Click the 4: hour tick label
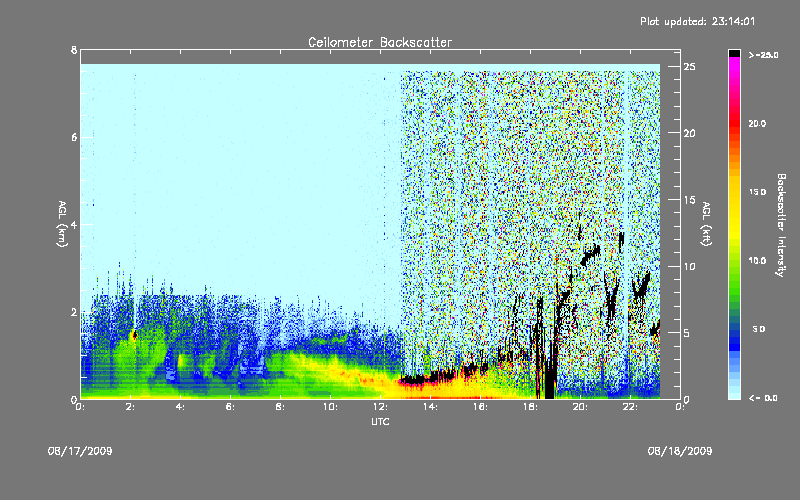Screen dimensions: 800x500 (x=181, y=407)
